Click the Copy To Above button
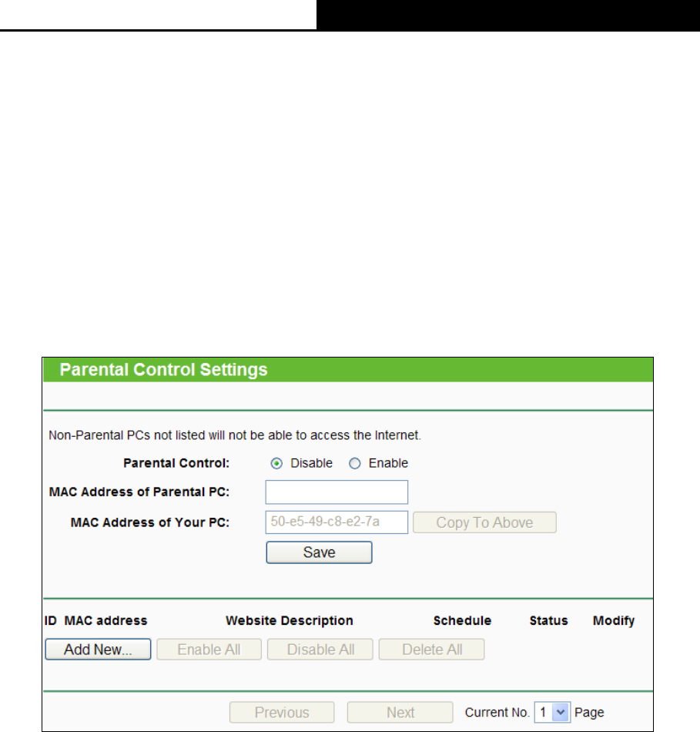This screenshot has height=732, width=700. (484, 522)
